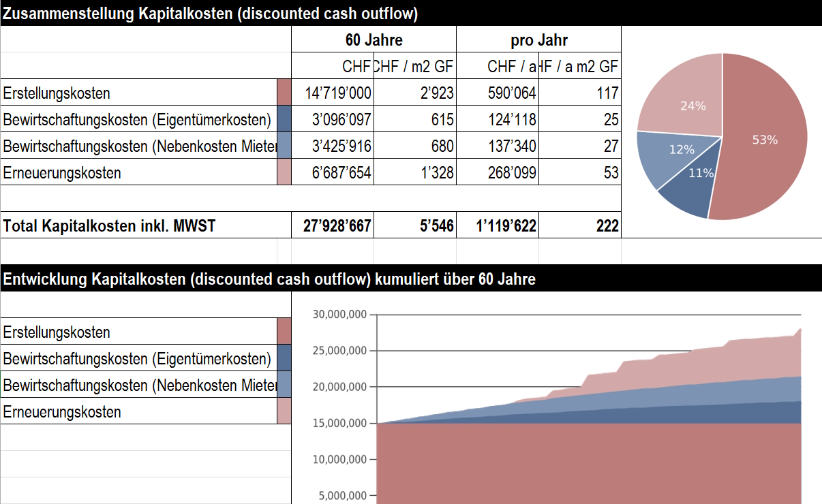Image resolution: width=822 pixels, height=504 pixels.
Task: Click the Erneuerungskosten swatch in the Entwicklung legend
Action: click(x=284, y=411)
